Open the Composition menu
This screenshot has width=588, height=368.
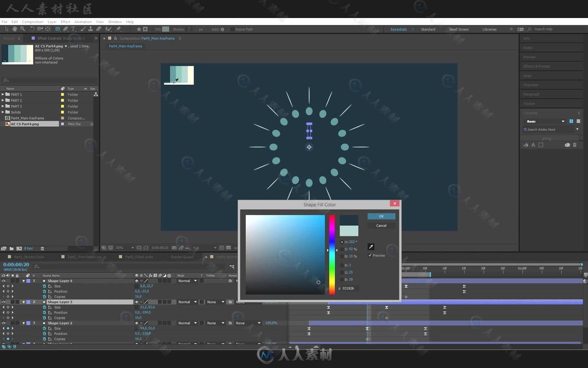pos(33,22)
